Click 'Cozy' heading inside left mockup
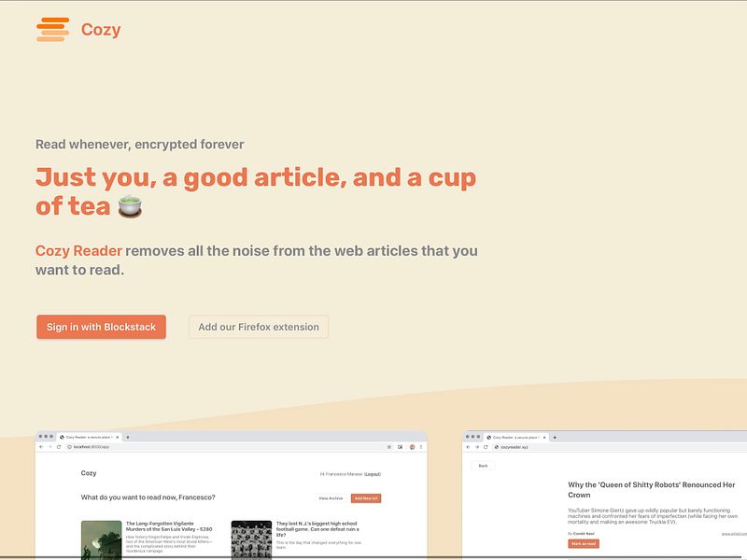Image resolution: width=747 pixels, height=560 pixels. 89,473
